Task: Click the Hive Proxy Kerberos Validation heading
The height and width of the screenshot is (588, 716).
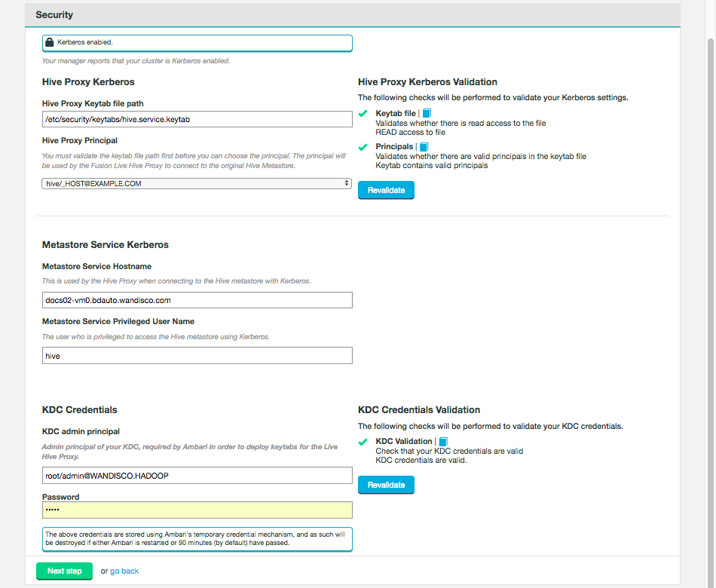Action: pos(427,82)
